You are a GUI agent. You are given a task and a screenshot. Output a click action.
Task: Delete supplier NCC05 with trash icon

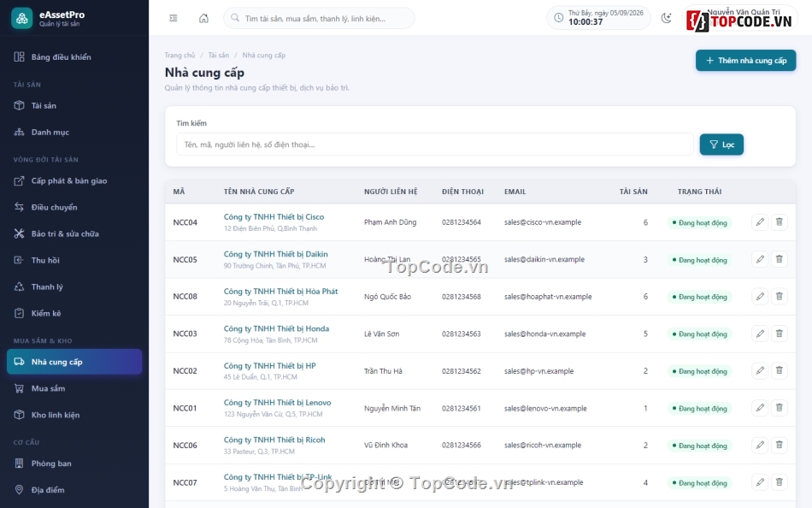tap(779, 259)
